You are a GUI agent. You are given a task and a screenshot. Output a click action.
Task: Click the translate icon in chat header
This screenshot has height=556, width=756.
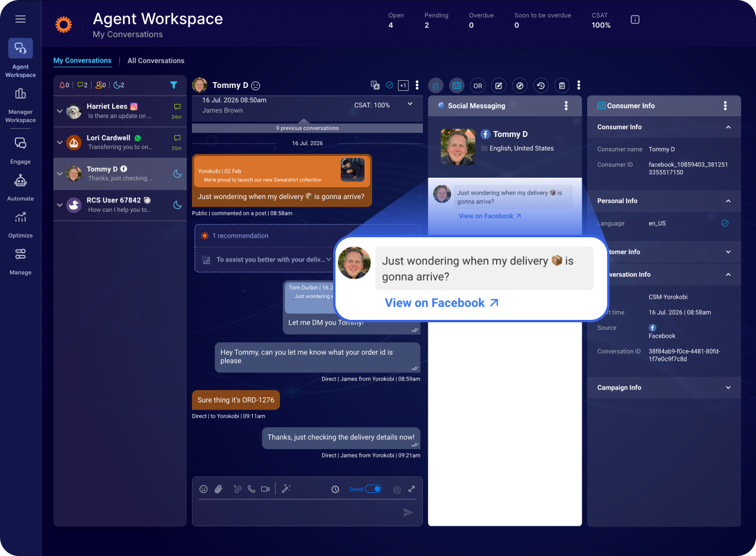click(375, 85)
